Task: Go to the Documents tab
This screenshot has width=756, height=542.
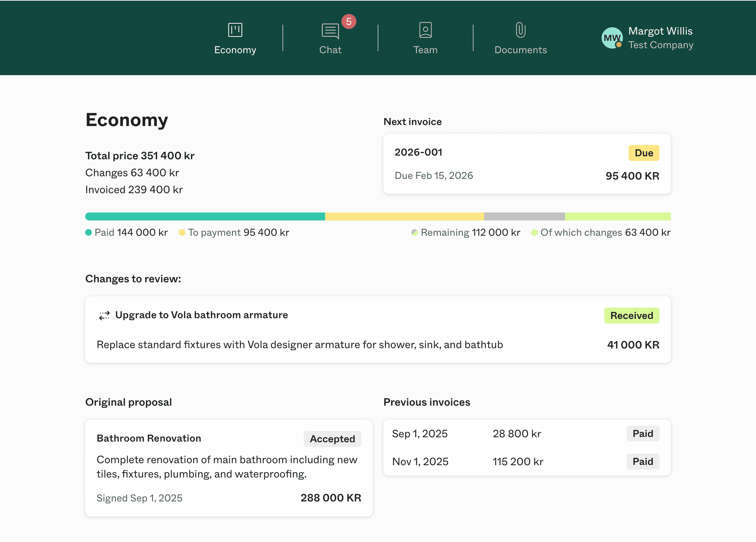Action: point(520,50)
